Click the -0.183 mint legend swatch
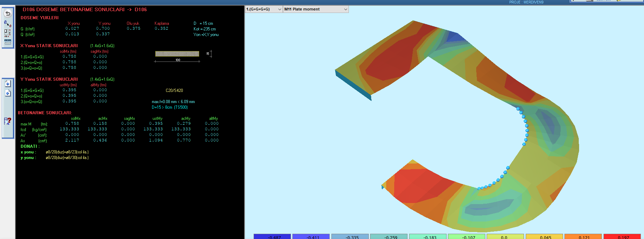Screen dimensions: 644x239 coord(427,237)
